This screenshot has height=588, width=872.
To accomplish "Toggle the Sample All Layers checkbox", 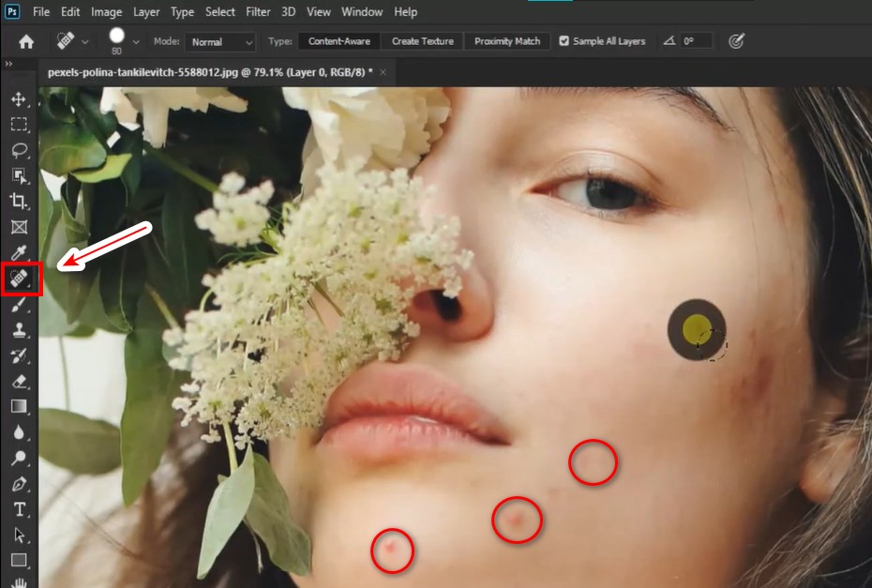I will pyautogui.click(x=564, y=40).
